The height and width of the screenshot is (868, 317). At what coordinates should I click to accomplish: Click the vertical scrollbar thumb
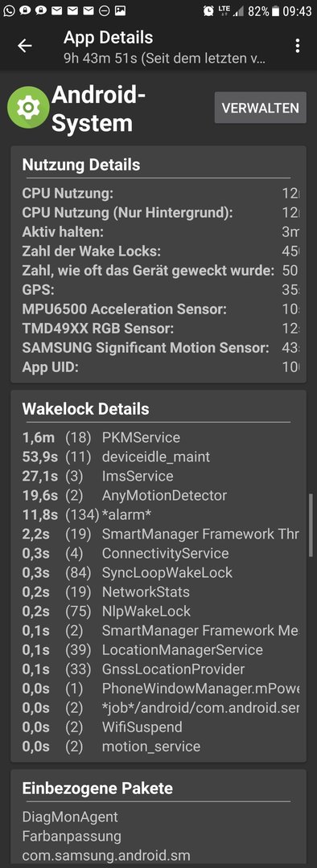[x=311, y=524]
